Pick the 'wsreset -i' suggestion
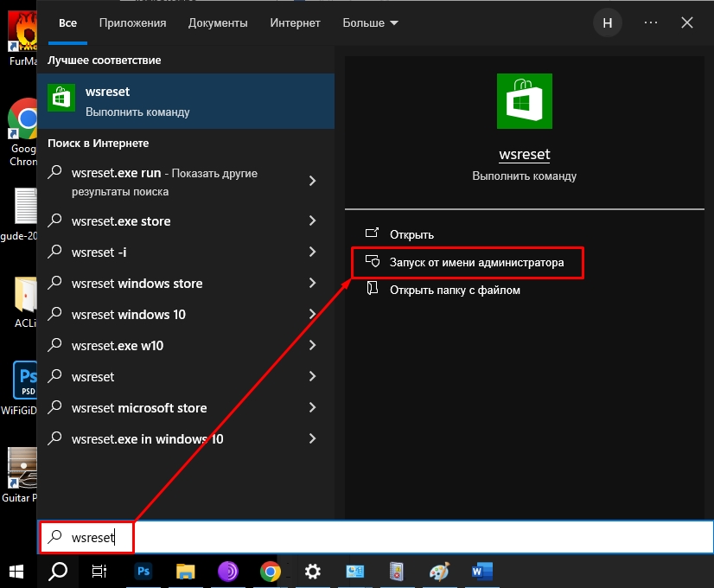This screenshot has width=714, height=588. point(99,252)
